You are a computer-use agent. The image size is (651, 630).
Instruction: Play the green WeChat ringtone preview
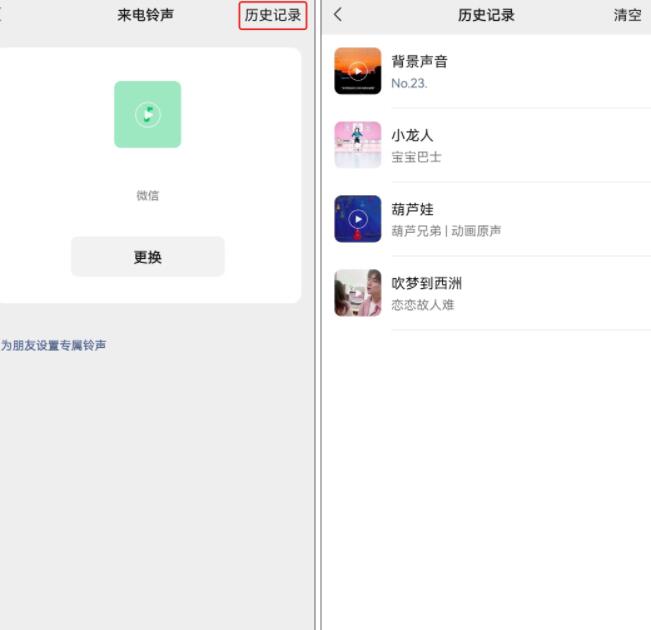(x=147, y=114)
